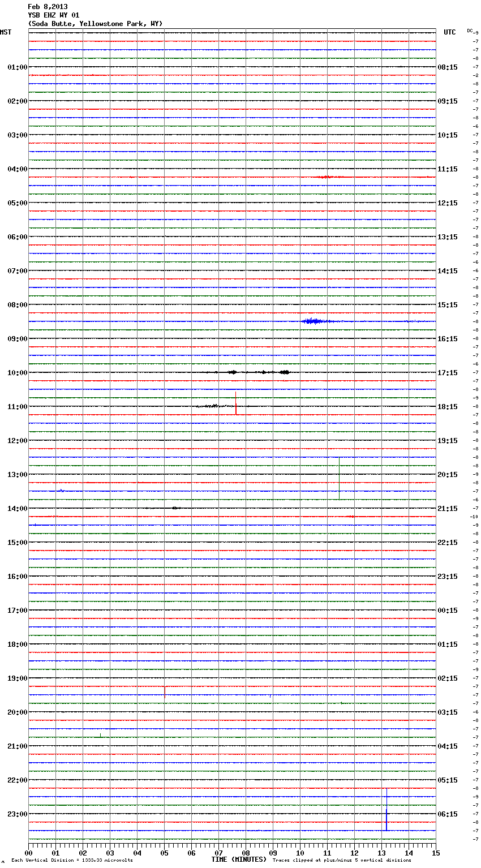Click the 21:15 UTC time label
481x868 pixels.
(448, 509)
